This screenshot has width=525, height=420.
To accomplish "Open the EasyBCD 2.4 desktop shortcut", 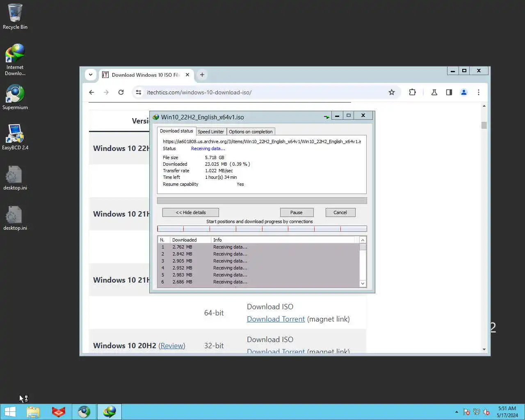I will 15,137.
